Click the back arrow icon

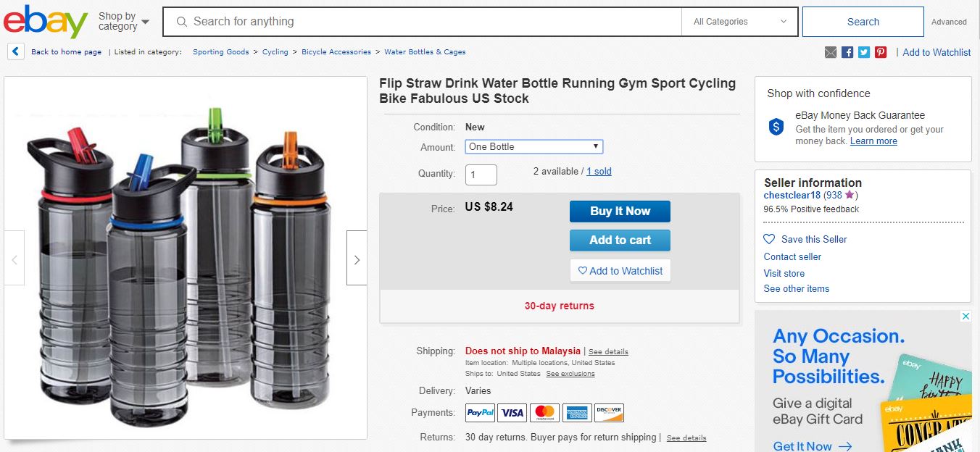[x=16, y=51]
